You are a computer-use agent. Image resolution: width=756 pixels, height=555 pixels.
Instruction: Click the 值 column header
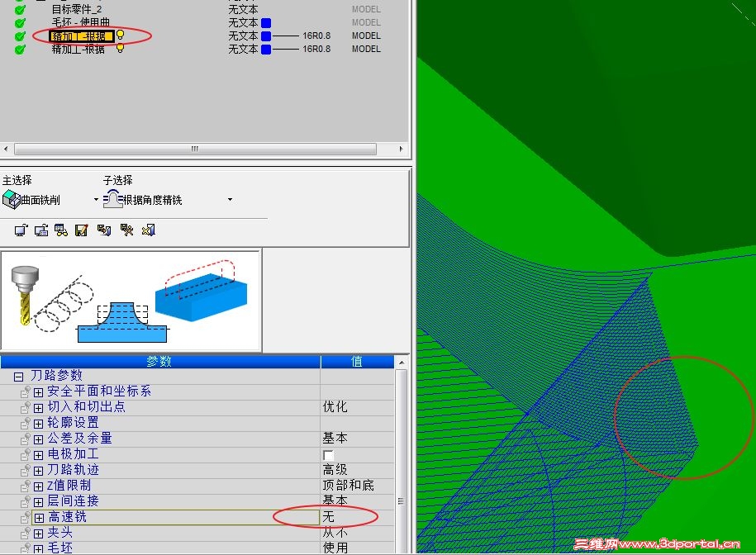tap(357, 362)
